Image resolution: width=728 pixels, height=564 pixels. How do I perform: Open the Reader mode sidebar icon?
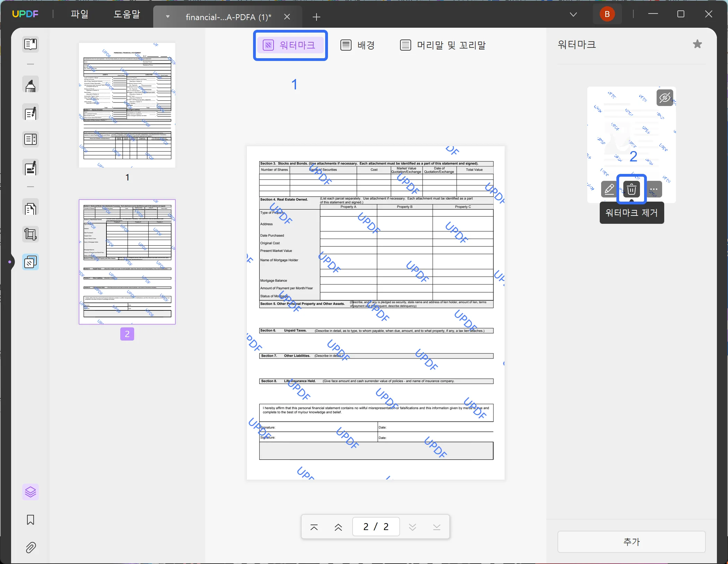31,44
